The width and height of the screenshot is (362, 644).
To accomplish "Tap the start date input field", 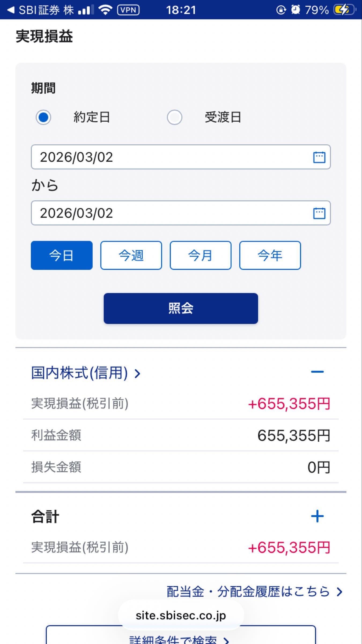I will coord(172,157).
